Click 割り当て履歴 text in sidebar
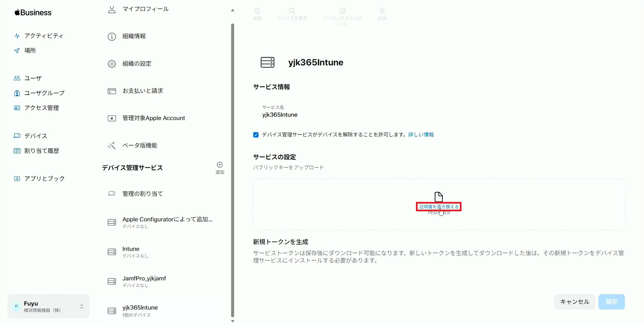 click(42, 151)
